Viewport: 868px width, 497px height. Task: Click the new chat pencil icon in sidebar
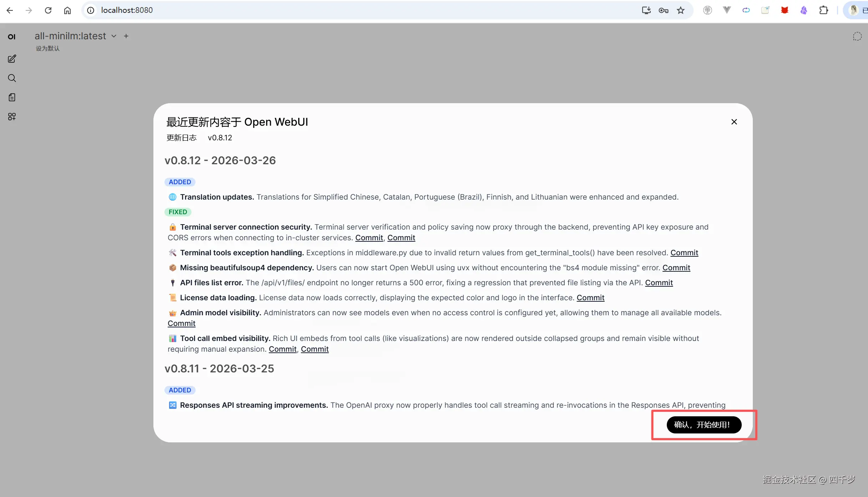coord(12,59)
